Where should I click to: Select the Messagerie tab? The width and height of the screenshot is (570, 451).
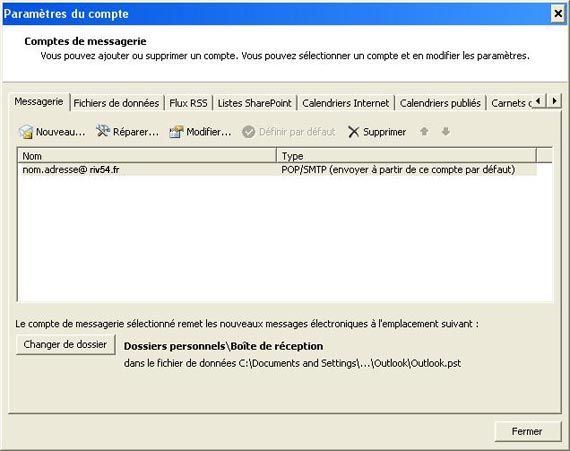click(39, 102)
